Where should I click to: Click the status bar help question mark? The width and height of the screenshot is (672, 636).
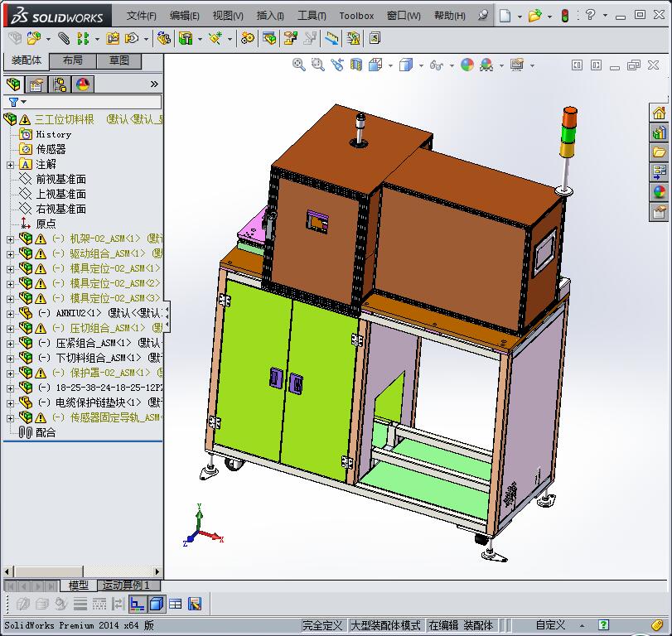pos(603,625)
